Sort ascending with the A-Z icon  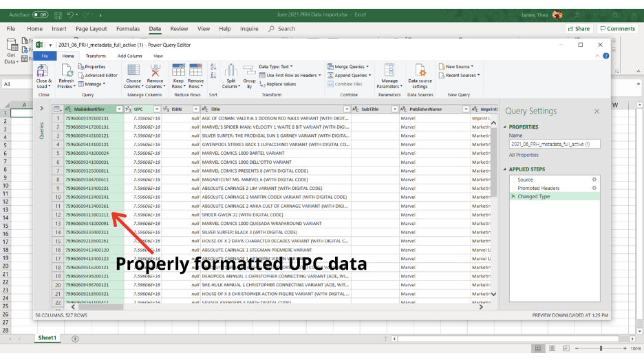tap(213, 67)
